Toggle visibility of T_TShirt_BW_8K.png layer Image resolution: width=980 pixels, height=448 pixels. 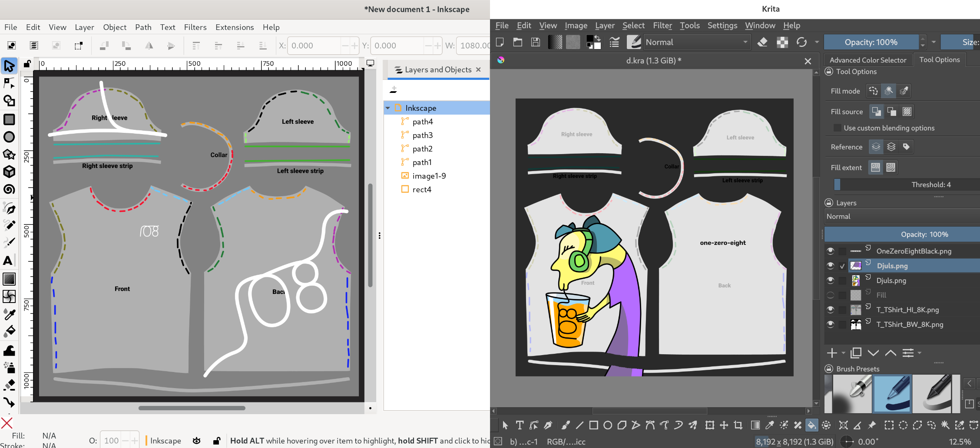tap(830, 324)
